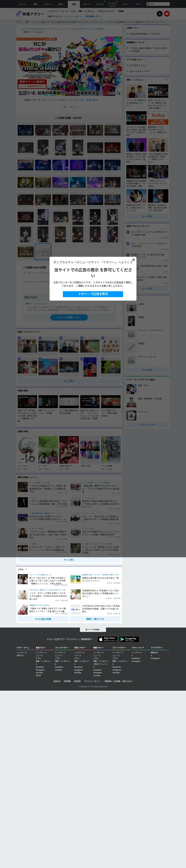Open the red YouTube icon in the header
The image size is (186, 868).
pos(167,14)
